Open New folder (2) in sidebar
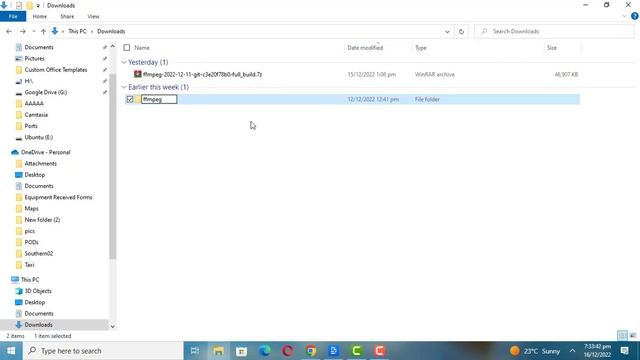 pos(42,220)
